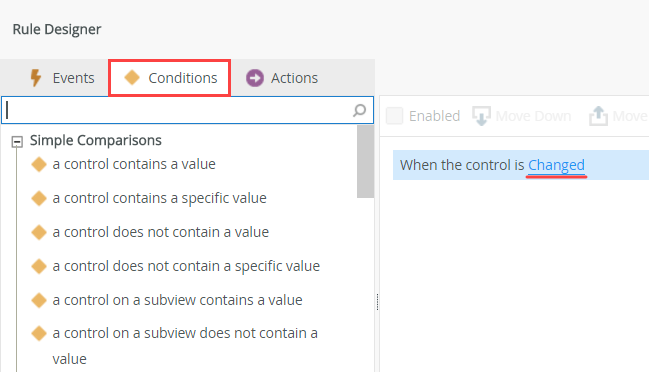649x372 pixels.
Task: Click the conditions list scrollbar thumb
Action: [365, 161]
